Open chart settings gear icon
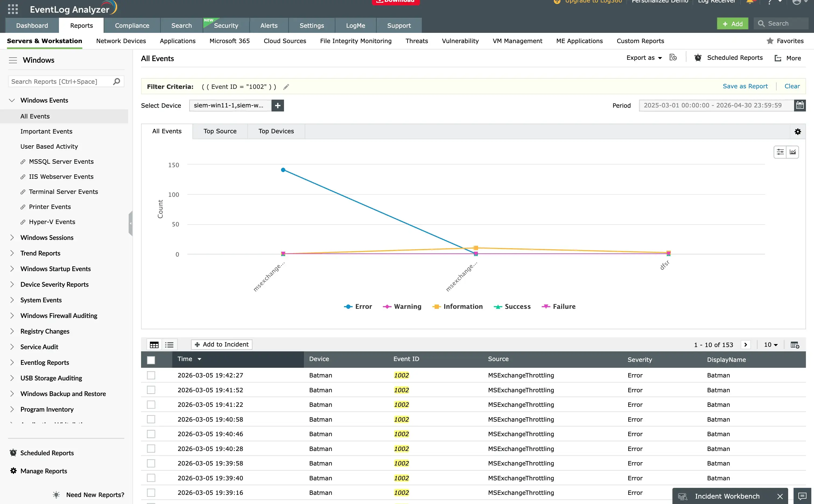 tap(798, 132)
